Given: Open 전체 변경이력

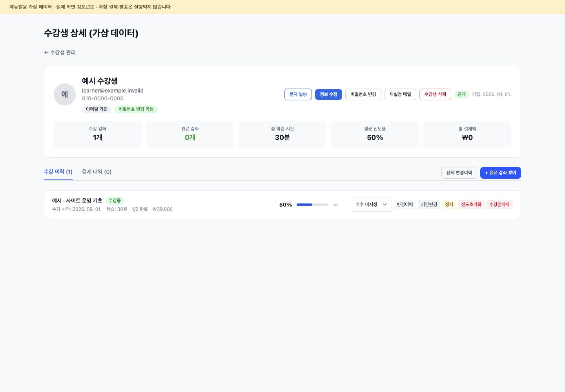Looking at the screenshot, I should click(459, 173).
